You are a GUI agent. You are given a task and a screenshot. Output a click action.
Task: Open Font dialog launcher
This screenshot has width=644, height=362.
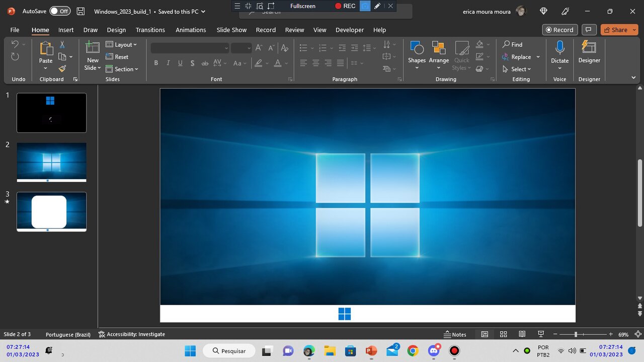click(x=290, y=80)
